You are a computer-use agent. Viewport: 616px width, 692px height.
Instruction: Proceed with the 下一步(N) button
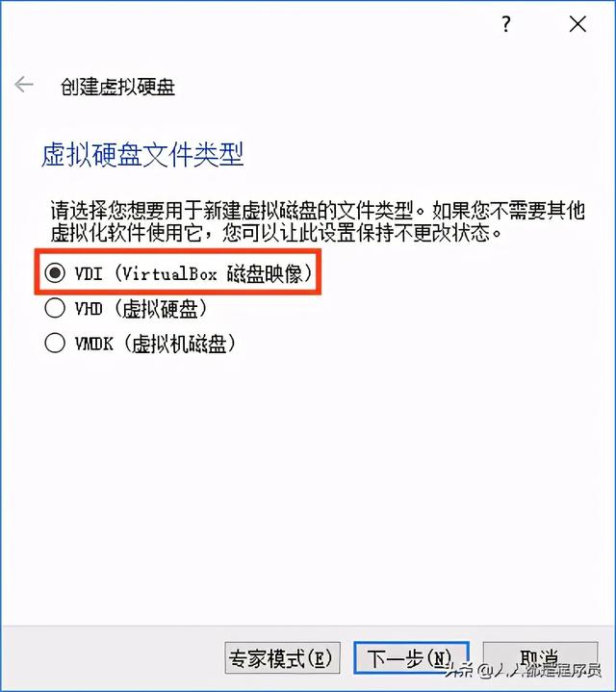click(x=411, y=657)
